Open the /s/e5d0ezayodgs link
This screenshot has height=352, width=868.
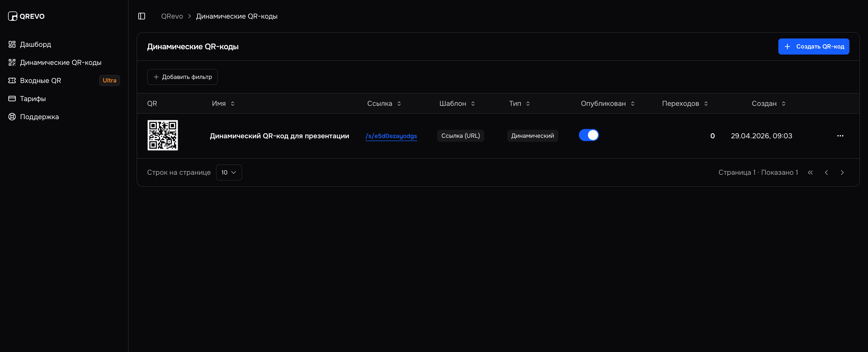(x=391, y=136)
